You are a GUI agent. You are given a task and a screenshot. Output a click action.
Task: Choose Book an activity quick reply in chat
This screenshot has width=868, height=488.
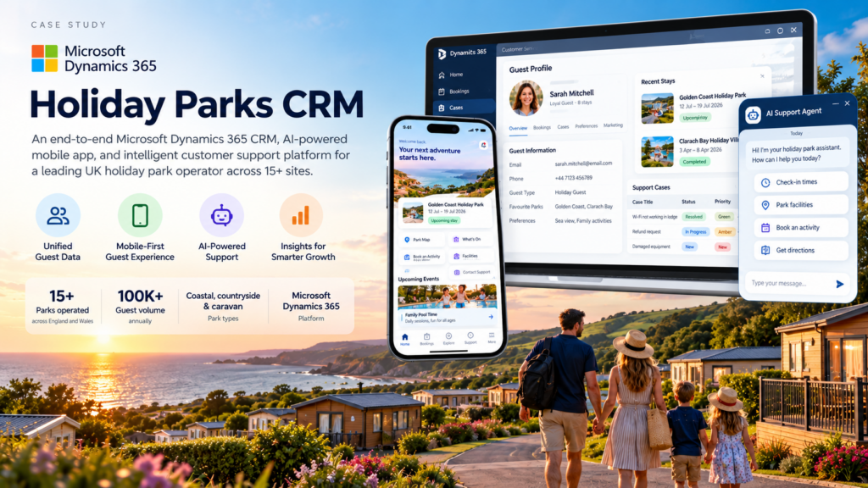(800, 227)
